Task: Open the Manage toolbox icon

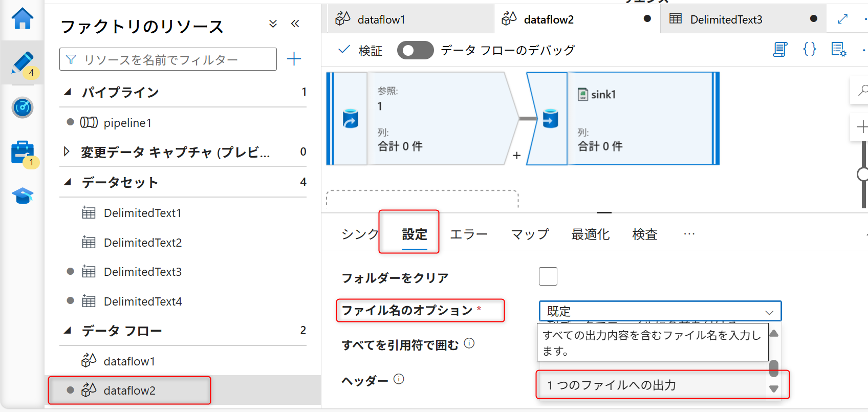Action: [x=23, y=152]
